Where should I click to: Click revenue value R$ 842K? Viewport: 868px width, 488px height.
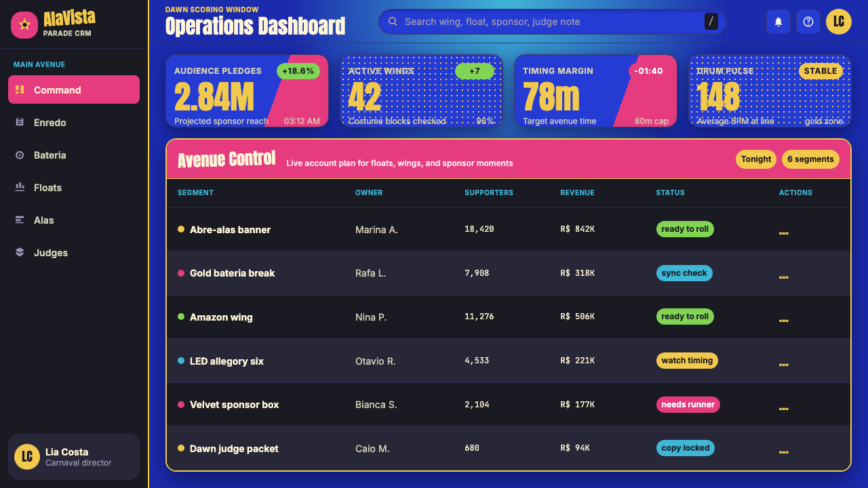point(577,229)
